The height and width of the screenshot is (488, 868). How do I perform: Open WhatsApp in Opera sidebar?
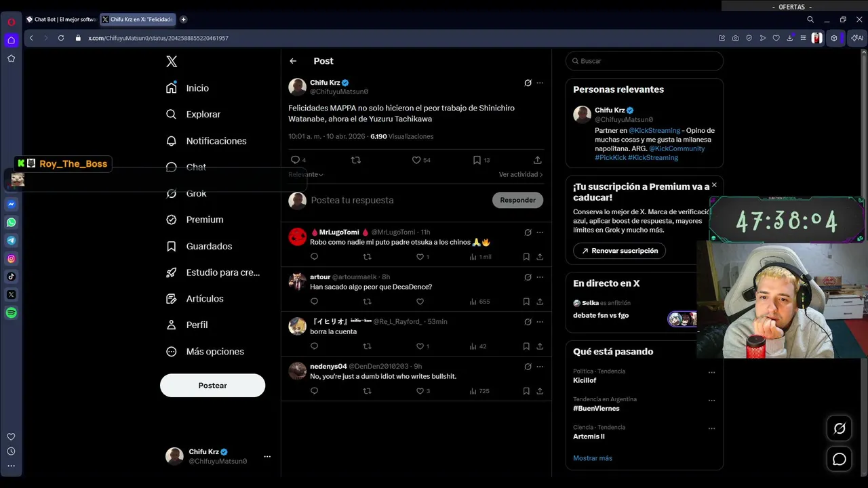point(12,222)
